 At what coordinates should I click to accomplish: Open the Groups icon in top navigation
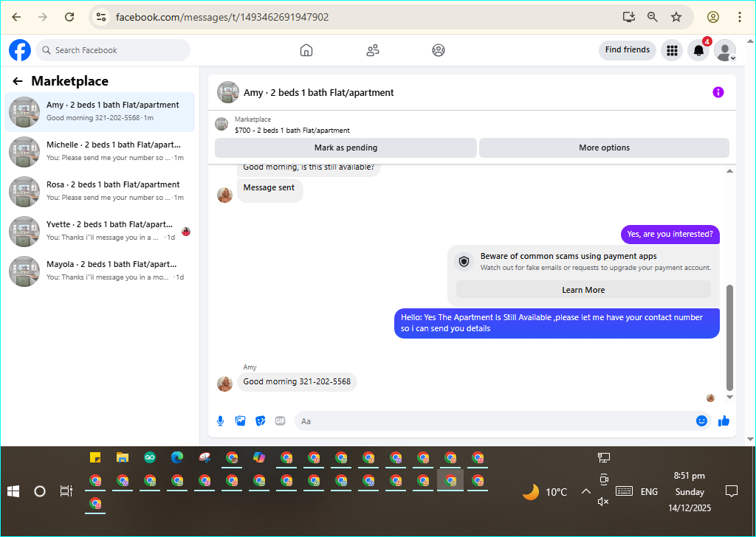pos(439,50)
